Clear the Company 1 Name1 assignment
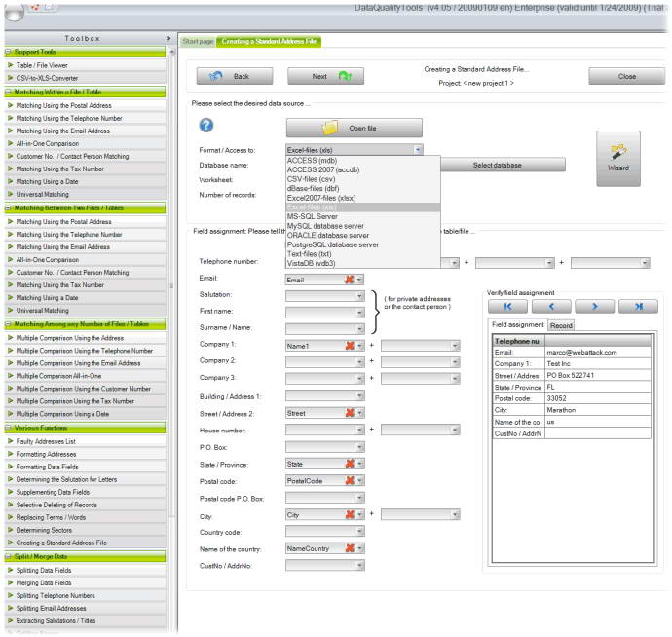 click(x=350, y=346)
